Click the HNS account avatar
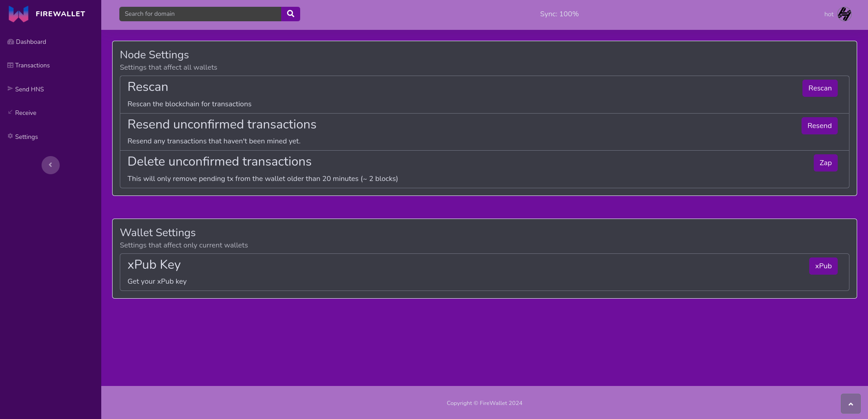Image resolution: width=868 pixels, height=419 pixels. [x=844, y=14]
